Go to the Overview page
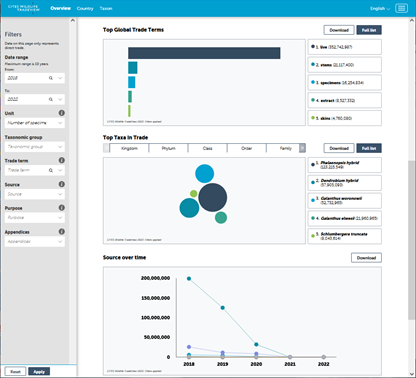 click(60, 8)
